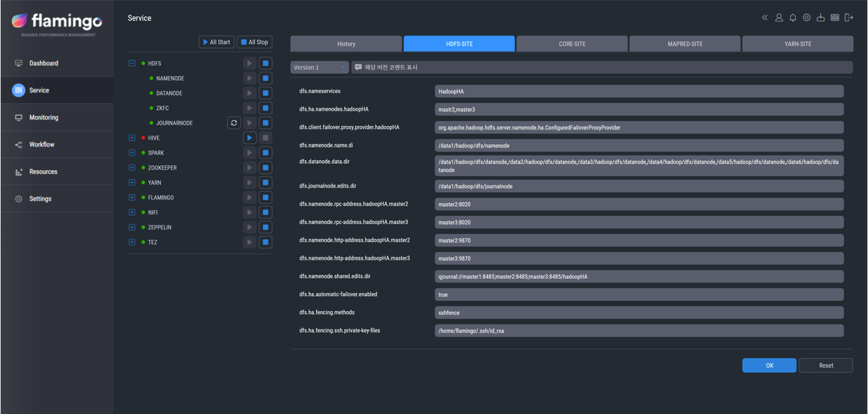Open Monitoring in sidebar

pos(57,117)
